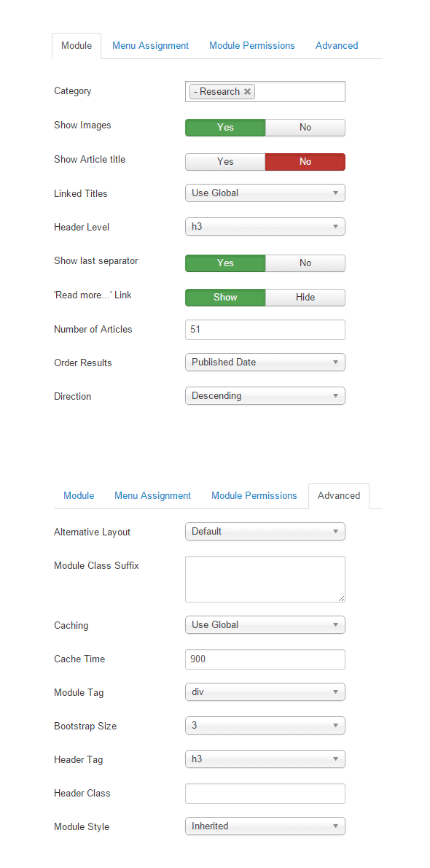Open the Module Style Inherited dropdown
Screen dimensions: 430x868
[265, 826]
